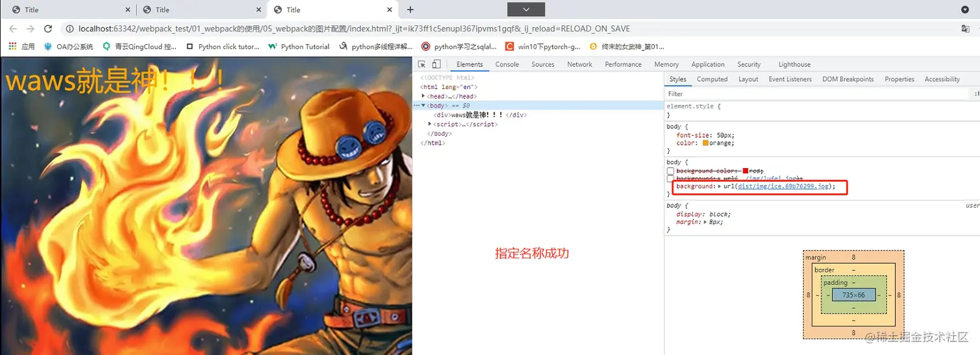Select the html lang="en" DOM node
This screenshot has width=980, height=355.
coord(449,87)
